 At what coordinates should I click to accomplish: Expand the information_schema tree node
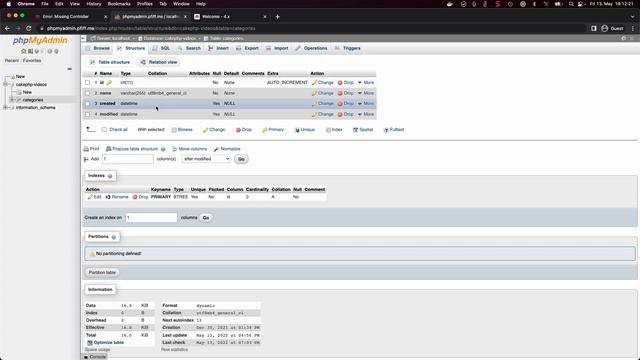pos(5,107)
